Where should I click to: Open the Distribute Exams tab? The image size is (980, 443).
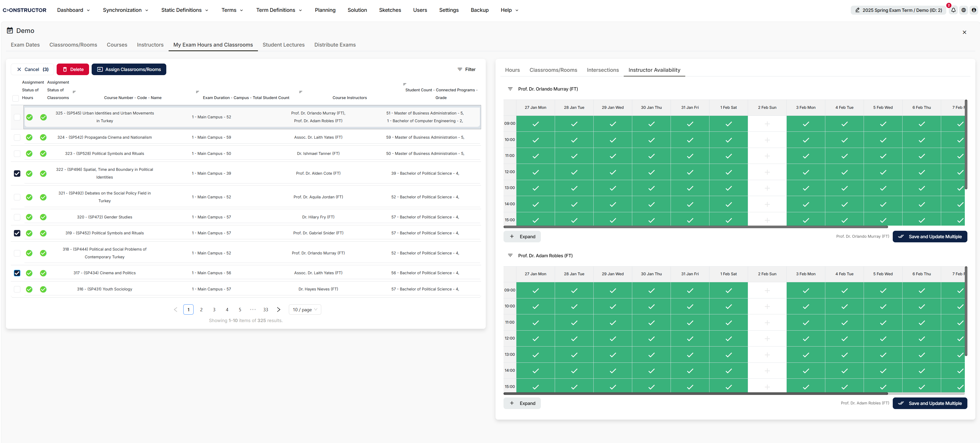pyautogui.click(x=335, y=45)
